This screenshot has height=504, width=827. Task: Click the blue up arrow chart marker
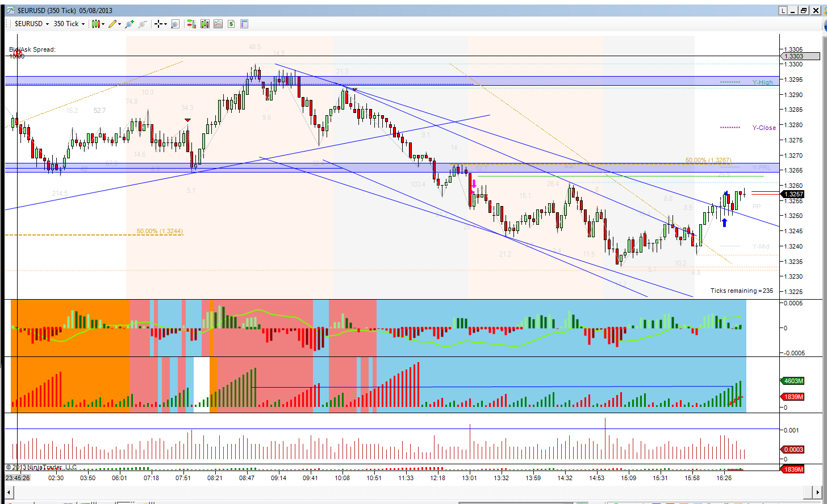[x=724, y=222]
